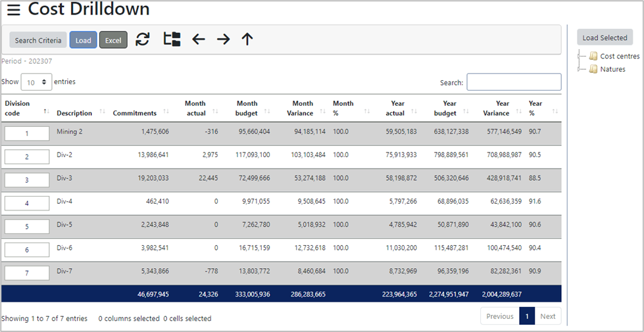Go to the Previous page

pyautogui.click(x=500, y=316)
